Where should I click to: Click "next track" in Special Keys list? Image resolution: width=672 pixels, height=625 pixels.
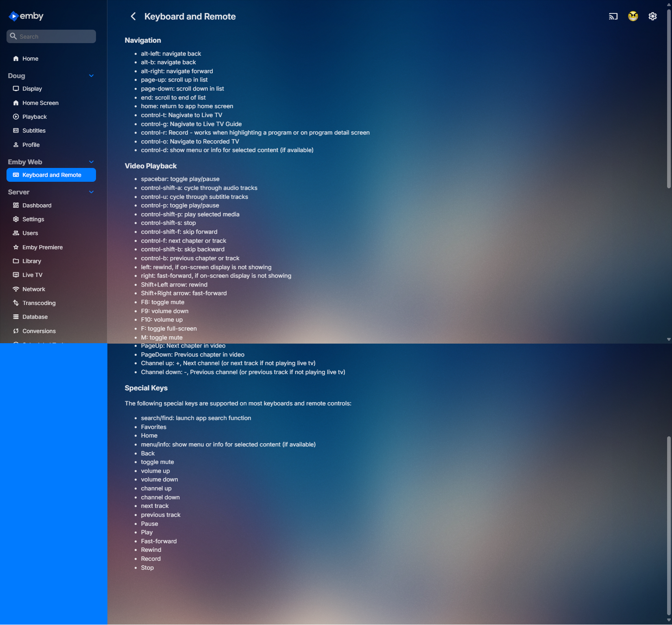[155, 506]
